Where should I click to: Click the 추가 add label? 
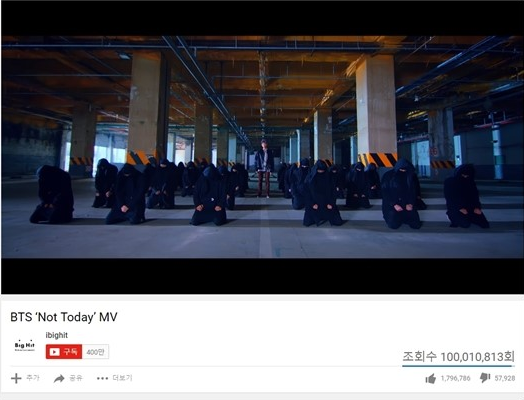click(32, 378)
